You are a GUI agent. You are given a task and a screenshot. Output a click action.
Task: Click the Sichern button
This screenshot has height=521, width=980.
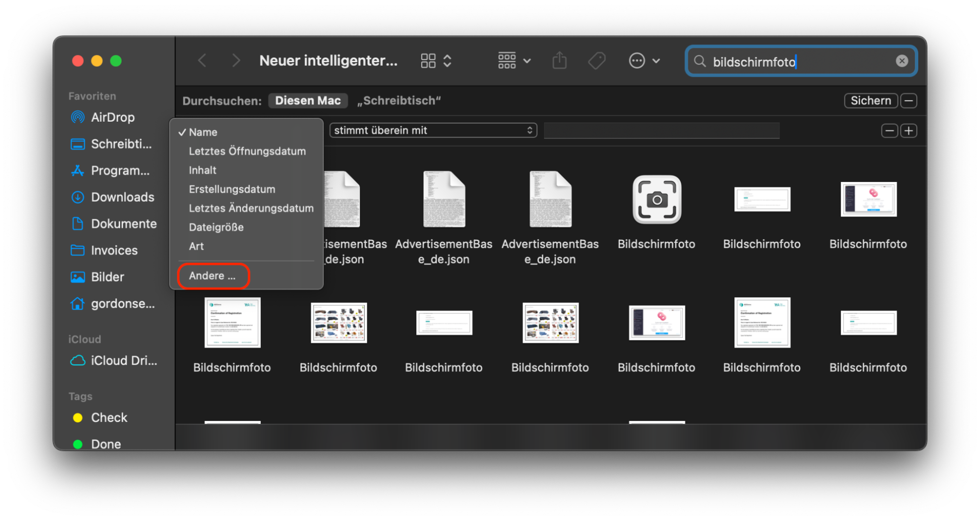tap(871, 101)
